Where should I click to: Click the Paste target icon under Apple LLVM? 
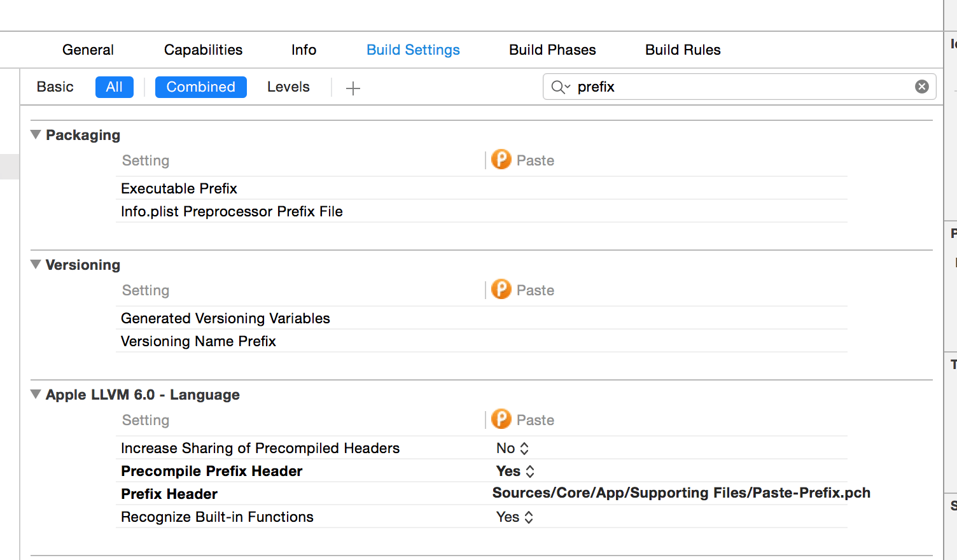click(x=501, y=419)
